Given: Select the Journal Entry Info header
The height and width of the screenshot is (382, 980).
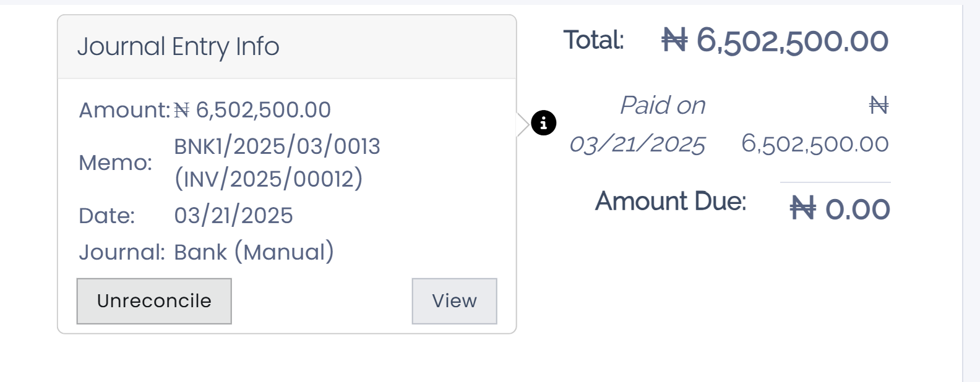Looking at the screenshot, I should pyautogui.click(x=179, y=46).
